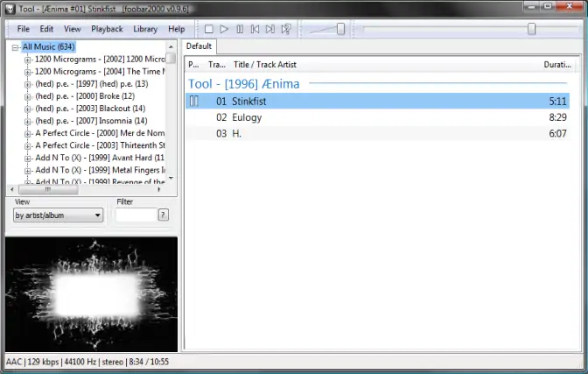Image resolution: width=588 pixels, height=374 pixels.
Task: Click the status bar playback time 8:34 / 10:55
Action: tap(149, 362)
